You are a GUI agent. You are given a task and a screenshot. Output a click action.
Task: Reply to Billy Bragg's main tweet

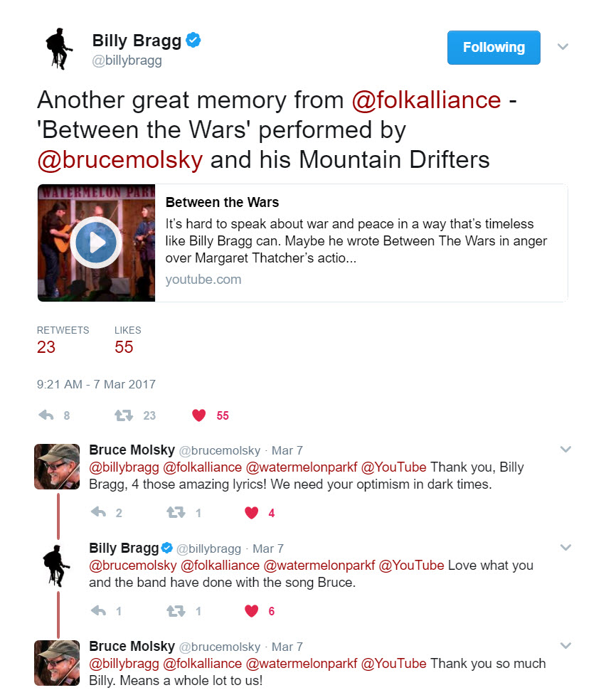click(46, 415)
